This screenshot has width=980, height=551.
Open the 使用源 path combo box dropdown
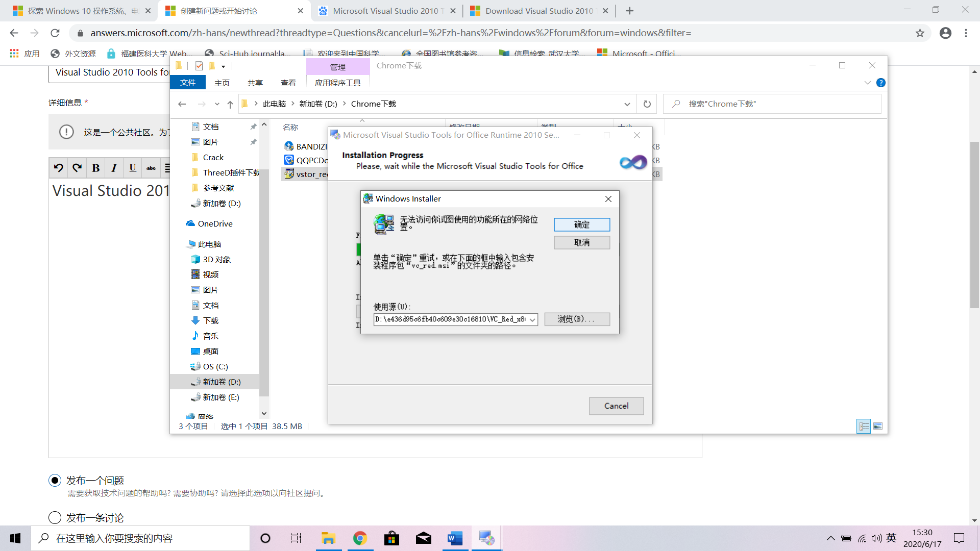point(532,319)
